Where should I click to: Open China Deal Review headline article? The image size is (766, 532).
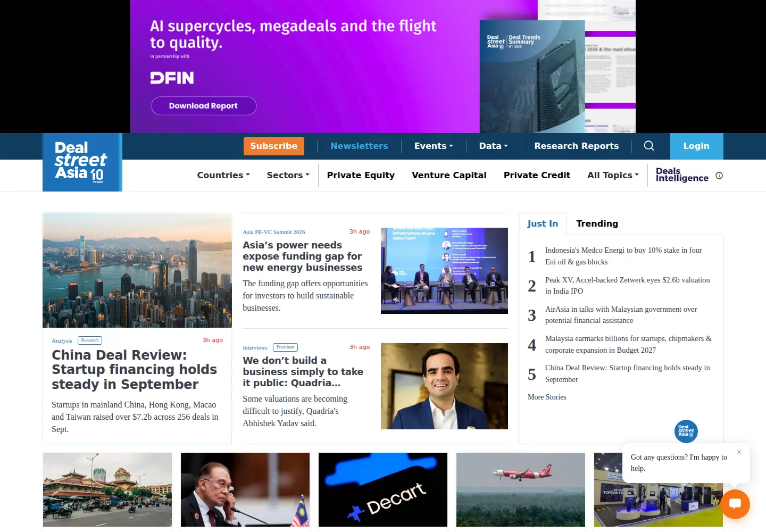click(x=134, y=370)
